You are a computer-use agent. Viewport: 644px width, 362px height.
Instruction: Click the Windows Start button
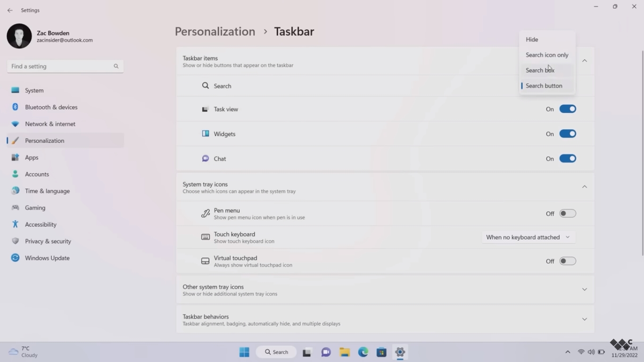pos(244,352)
